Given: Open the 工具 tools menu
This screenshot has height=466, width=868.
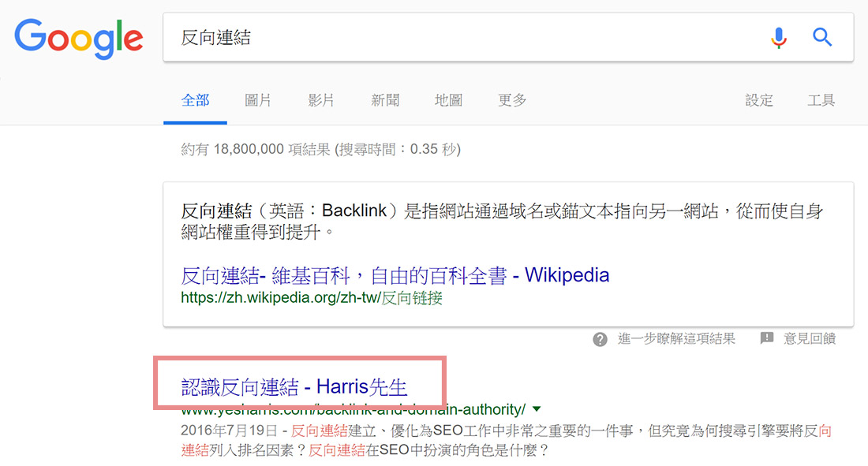Looking at the screenshot, I should pyautogui.click(x=821, y=100).
